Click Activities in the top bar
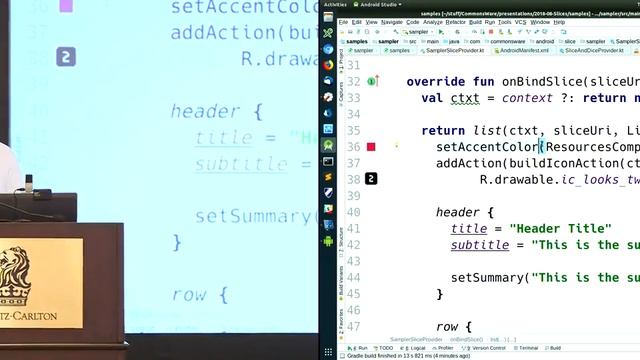Image resolution: width=640 pixels, height=360 pixels. coord(335,4)
